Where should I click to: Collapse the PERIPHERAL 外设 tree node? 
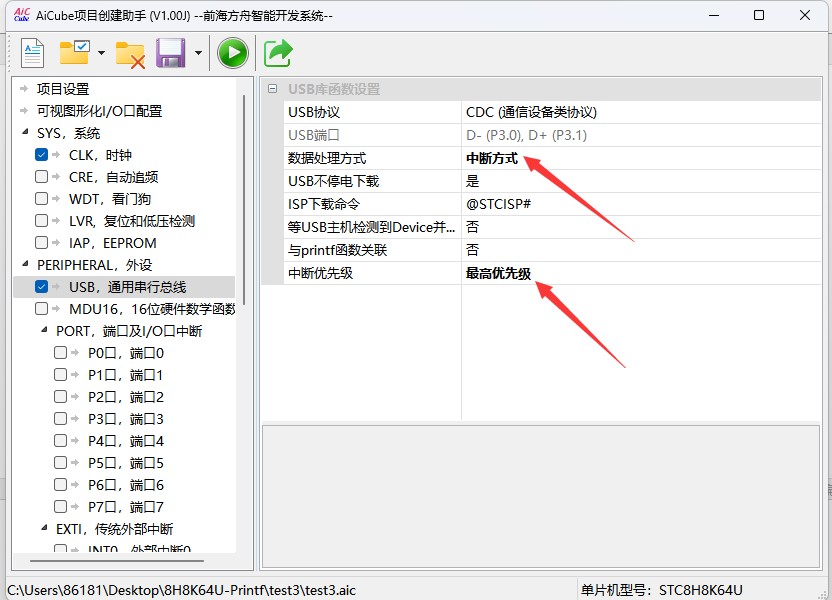tap(25, 264)
